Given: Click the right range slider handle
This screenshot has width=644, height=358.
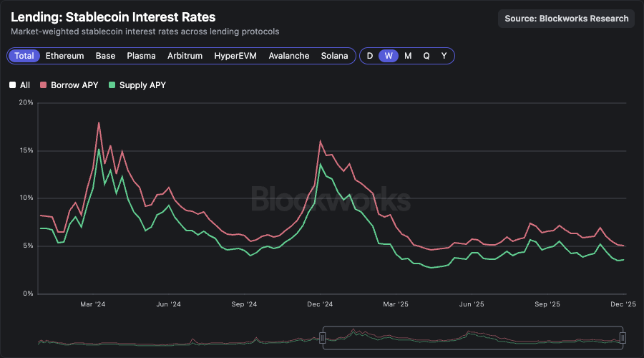Looking at the screenshot, I should (623, 337).
